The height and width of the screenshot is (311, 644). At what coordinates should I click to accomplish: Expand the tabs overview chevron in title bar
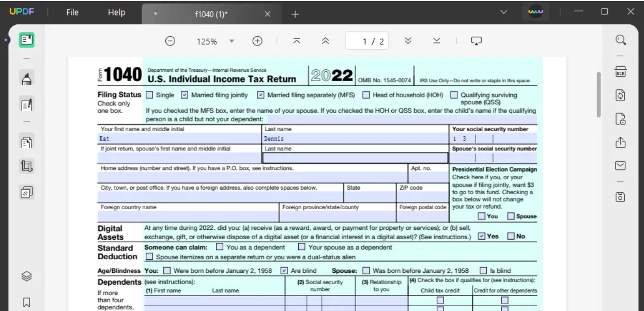(x=504, y=12)
